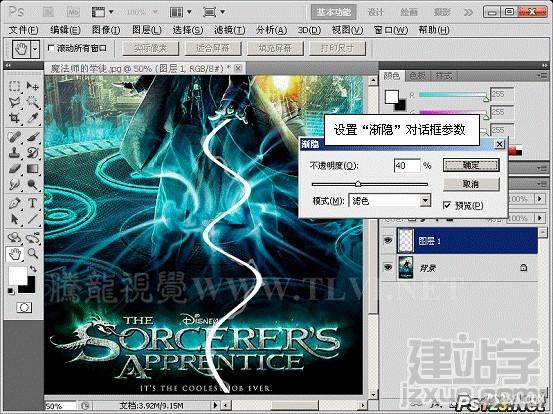
Task: Hide 图层 1 using its eye icon
Action: click(388, 241)
